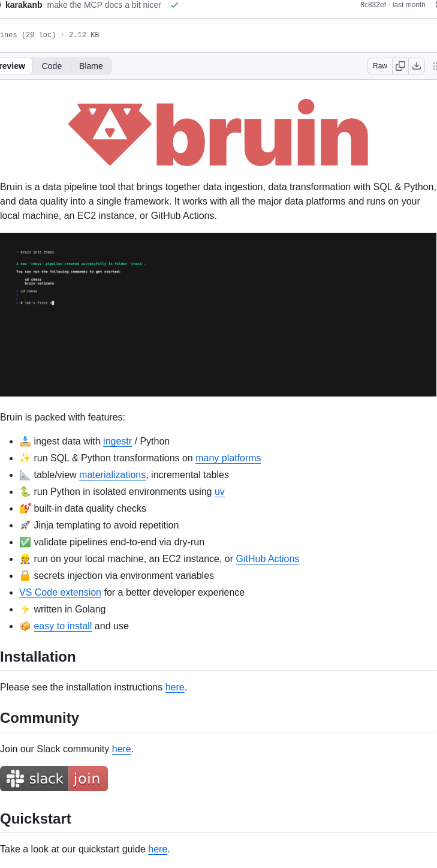437x868 pixels.
Task: Click the terminal demo screenshot
Action: [x=218, y=314]
